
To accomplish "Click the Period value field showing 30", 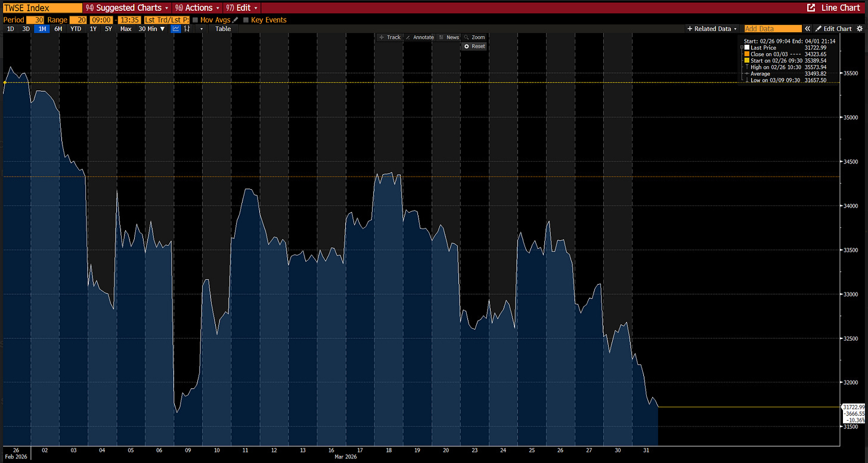I will [x=35, y=20].
